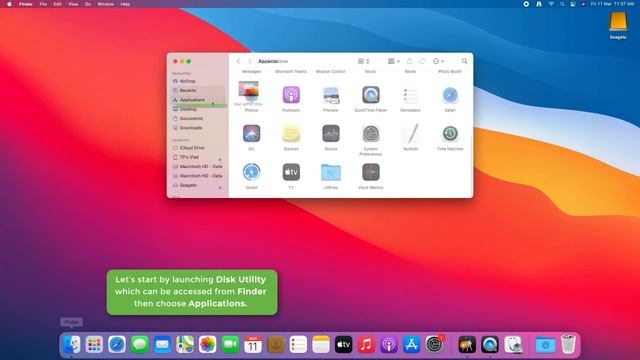Click the date and time in menu bar
Image resolution: width=640 pixels, height=360 pixels.
click(x=612, y=4)
